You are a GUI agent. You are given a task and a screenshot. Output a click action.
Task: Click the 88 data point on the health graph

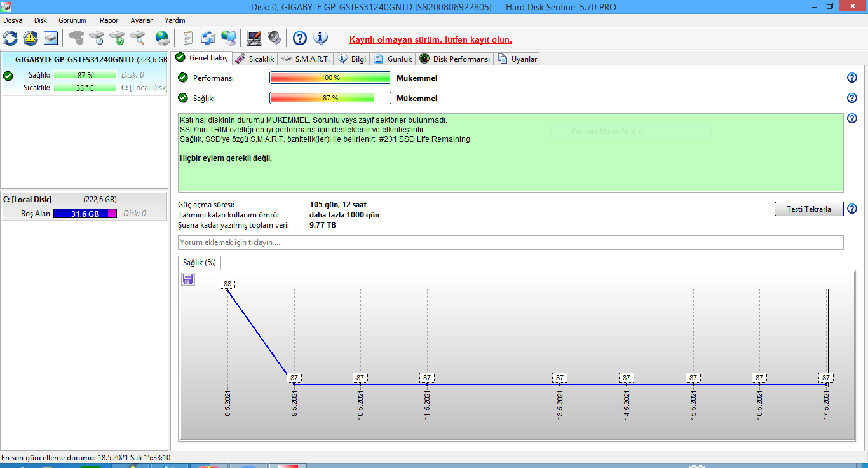[227, 284]
